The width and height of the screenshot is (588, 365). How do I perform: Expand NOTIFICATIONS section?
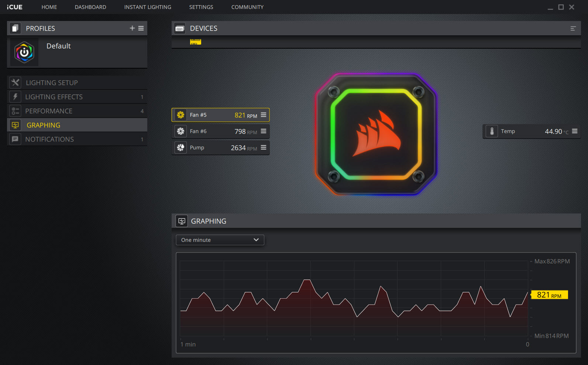point(77,139)
